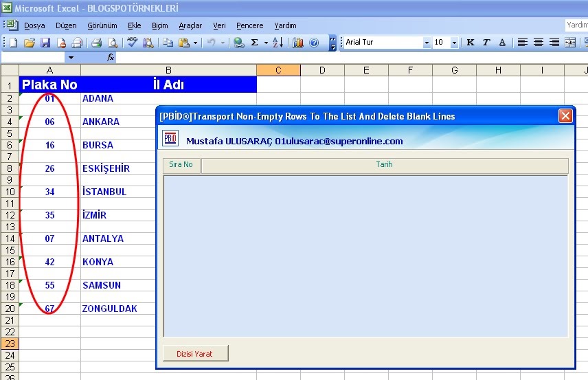Open the Ekle menu
The width and height of the screenshot is (588, 380).
pyautogui.click(x=134, y=25)
